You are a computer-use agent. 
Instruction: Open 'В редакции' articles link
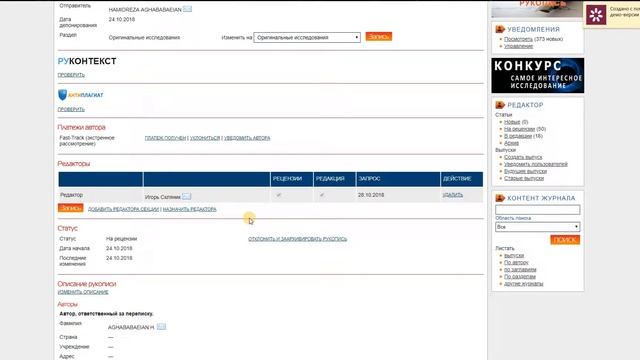pos(518,136)
